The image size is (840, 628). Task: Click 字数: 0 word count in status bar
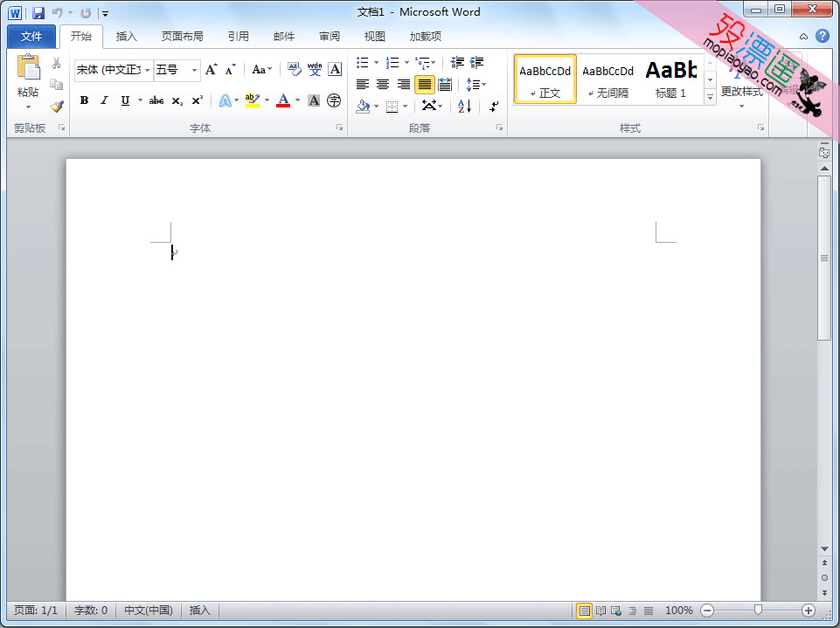pyautogui.click(x=91, y=611)
